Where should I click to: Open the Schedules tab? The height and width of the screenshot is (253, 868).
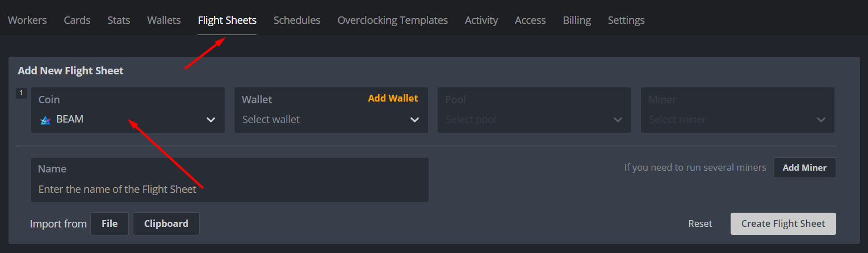click(297, 20)
